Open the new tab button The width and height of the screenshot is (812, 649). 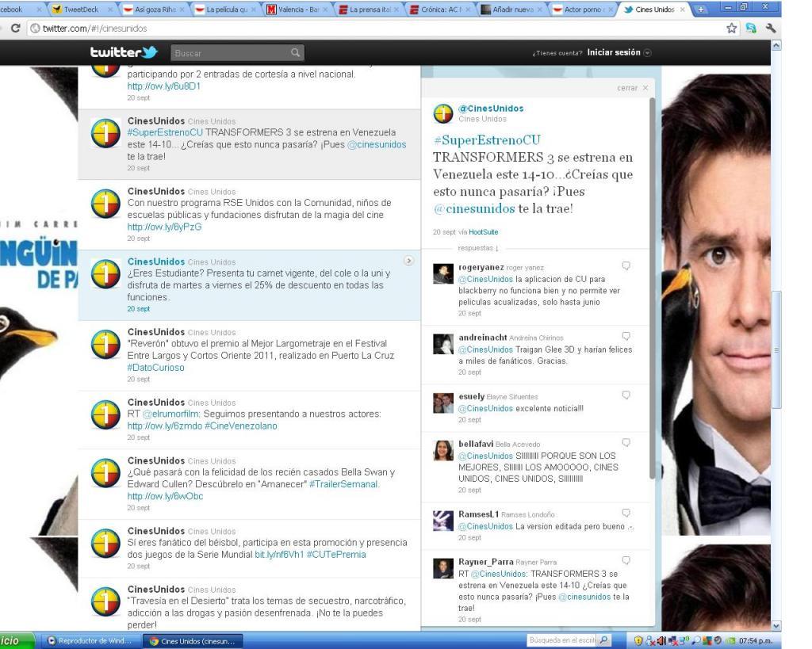pos(701,9)
